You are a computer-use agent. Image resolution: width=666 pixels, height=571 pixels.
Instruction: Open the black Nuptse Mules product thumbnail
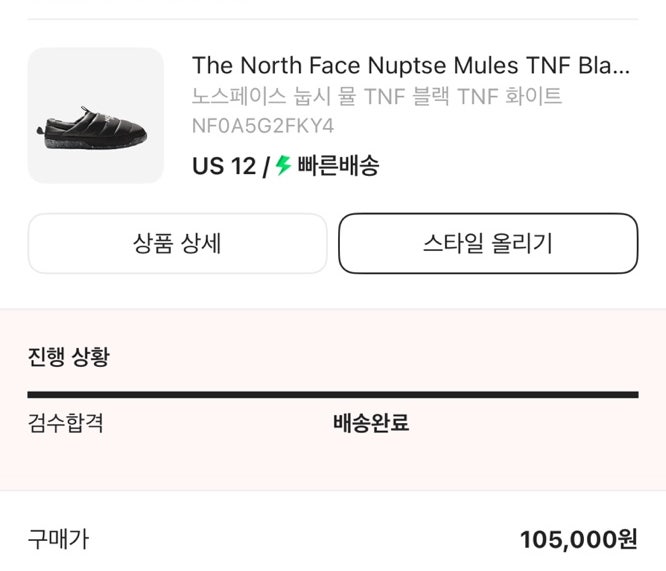pyautogui.click(x=96, y=115)
